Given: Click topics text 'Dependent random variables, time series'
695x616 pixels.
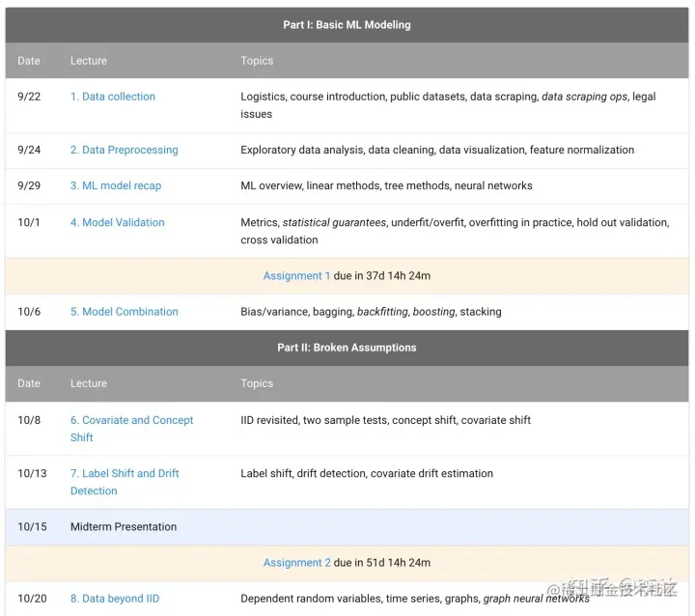Looking at the screenshot, I should (x=415, y=599).
